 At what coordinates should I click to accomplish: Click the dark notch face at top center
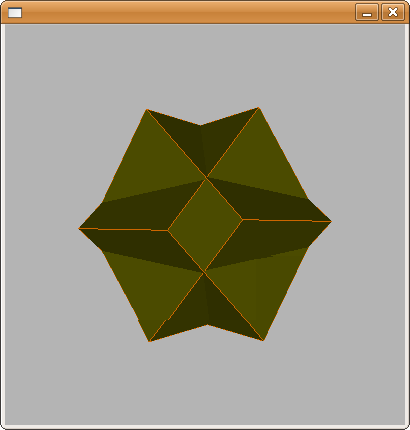pyautogui.click(x=203, y=143)
